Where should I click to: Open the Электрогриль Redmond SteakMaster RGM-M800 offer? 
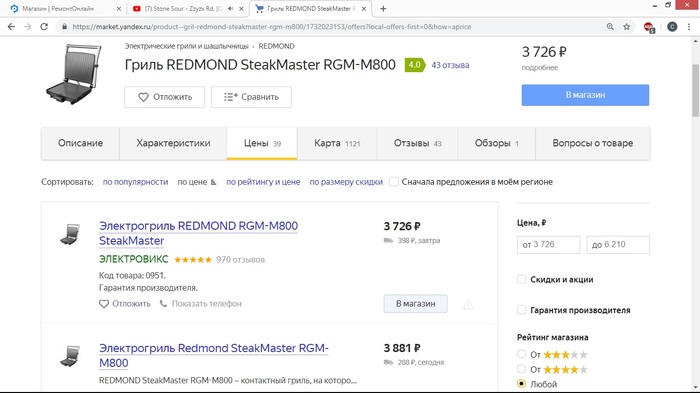point(213,355)
